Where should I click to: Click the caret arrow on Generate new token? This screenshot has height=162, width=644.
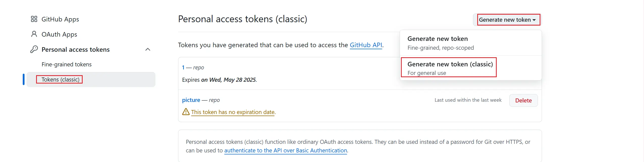point(534,20)
